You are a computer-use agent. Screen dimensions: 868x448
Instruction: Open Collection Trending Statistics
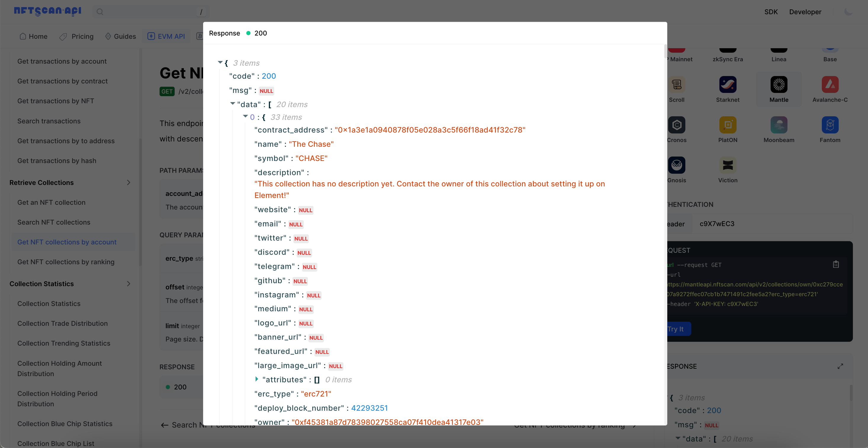(x=64, y=343)
